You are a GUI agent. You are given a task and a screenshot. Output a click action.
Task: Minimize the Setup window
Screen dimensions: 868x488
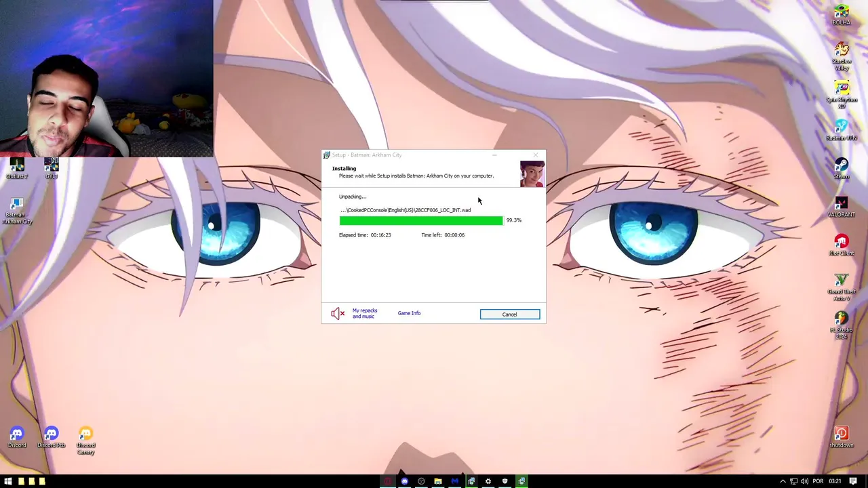[x=495, y=155]
